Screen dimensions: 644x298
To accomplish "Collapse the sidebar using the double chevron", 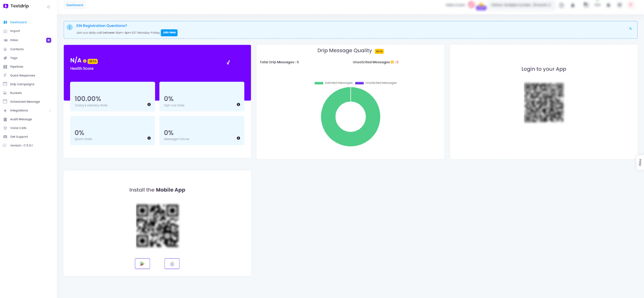I will tap(49, 7).
